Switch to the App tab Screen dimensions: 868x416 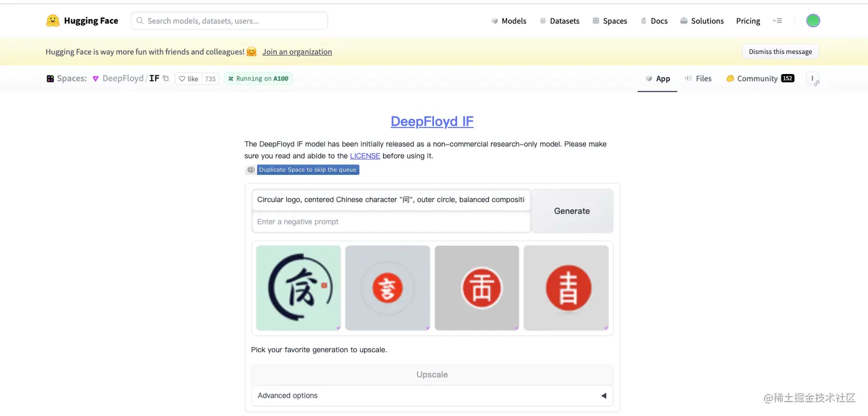coord(657,79)
